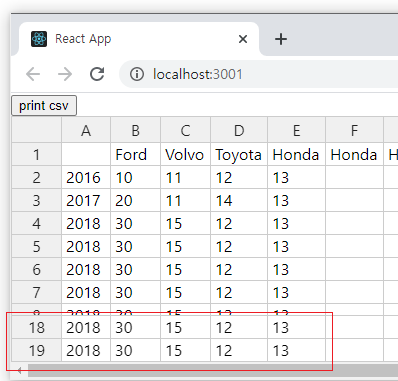Select row 4 header

[37, 223]
